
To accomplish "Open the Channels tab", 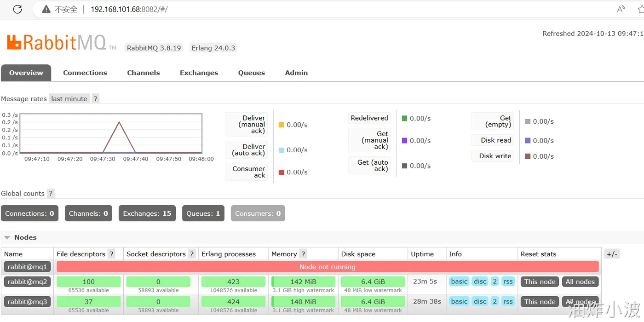I will pos(144,73).
